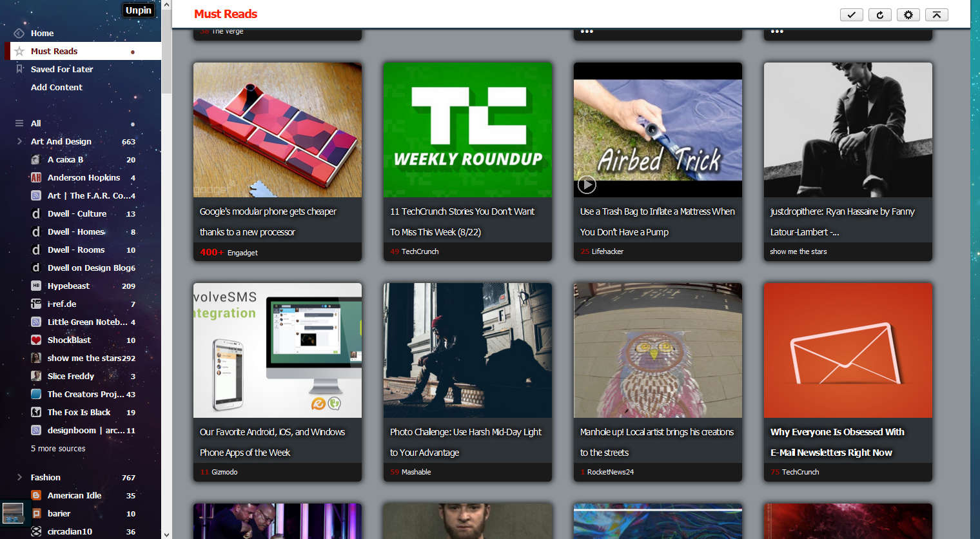Click the Little Green Notebook feed icon
This screenshot has width=980, height=539.
pyautogui.click(x=36, y=322)
